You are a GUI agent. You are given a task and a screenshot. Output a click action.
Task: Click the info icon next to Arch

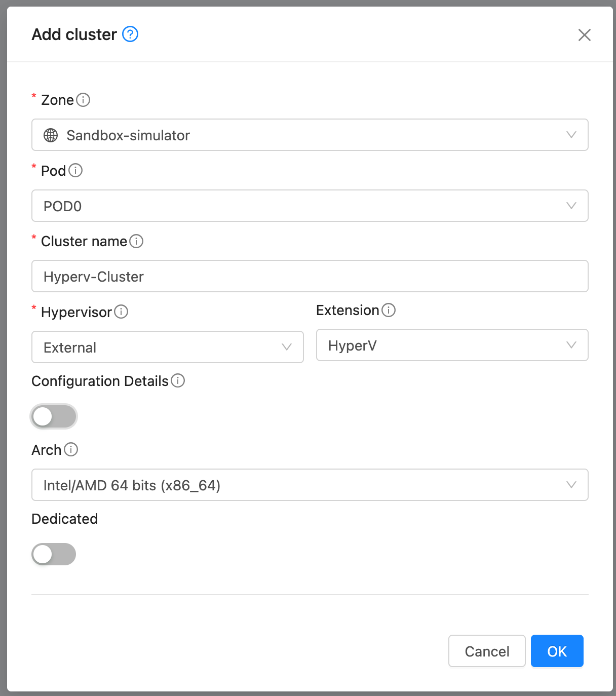71,449
